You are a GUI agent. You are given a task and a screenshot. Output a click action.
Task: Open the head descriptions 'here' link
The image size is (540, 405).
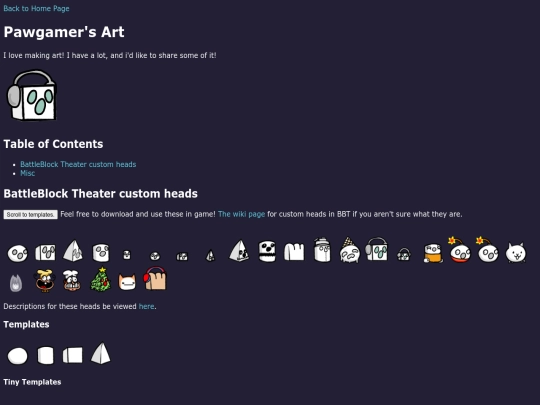coord(146,306)
